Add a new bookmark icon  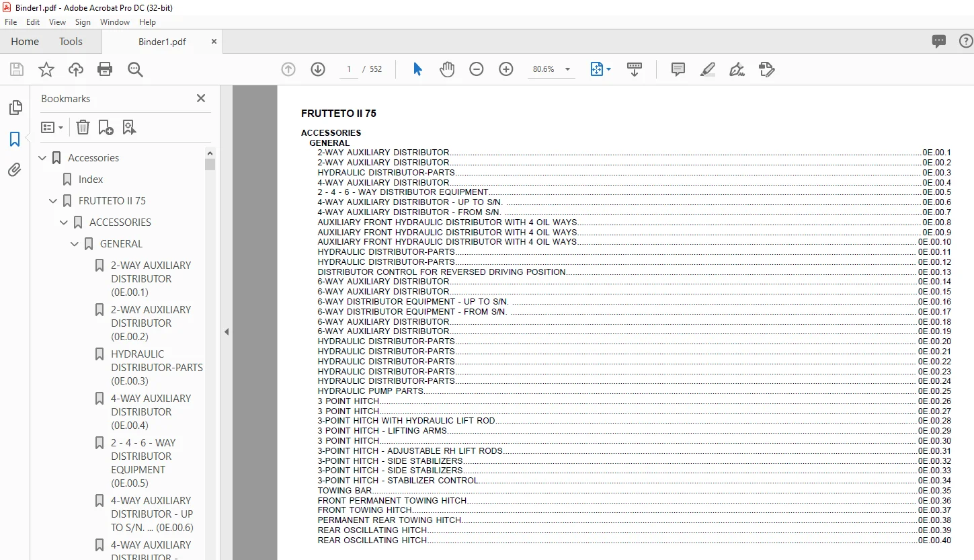coord(106,127)
